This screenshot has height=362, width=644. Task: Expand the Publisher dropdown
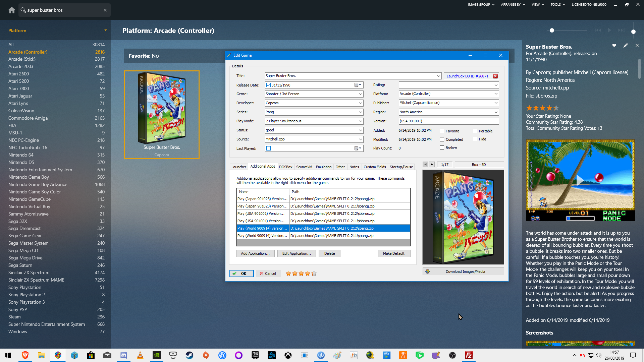coord(496,103)
